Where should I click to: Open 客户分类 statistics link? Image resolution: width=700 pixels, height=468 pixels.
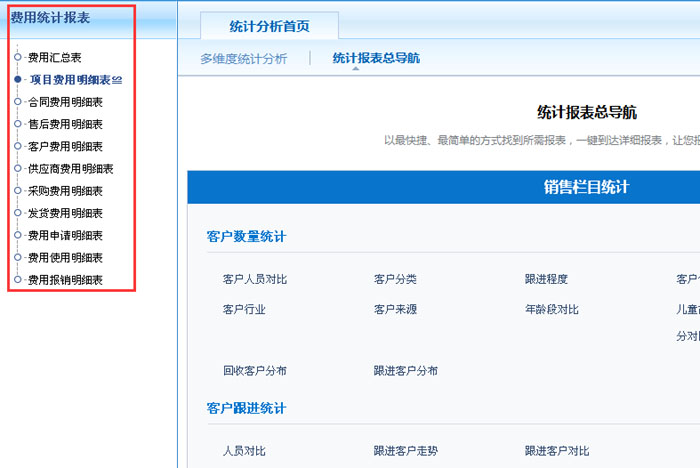click(x=395, y=279)
